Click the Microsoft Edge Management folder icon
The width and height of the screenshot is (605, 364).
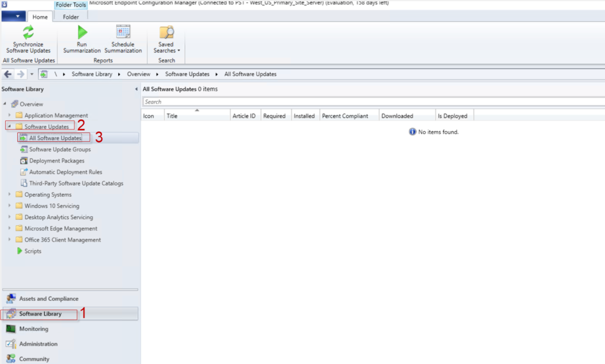(x=19, y=228)
